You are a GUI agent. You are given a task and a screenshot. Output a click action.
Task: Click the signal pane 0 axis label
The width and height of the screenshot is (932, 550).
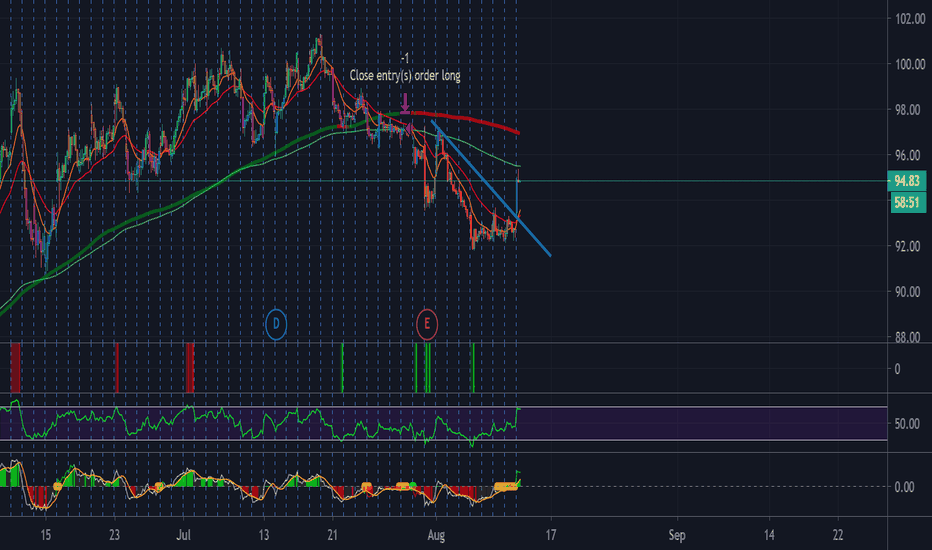coord(898,369)
